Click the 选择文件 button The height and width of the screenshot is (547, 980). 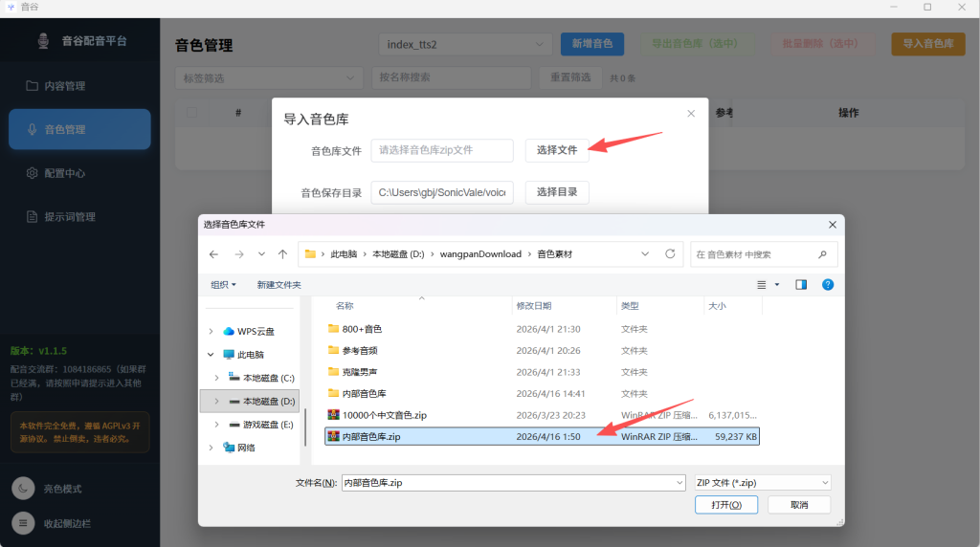point(557,150)
